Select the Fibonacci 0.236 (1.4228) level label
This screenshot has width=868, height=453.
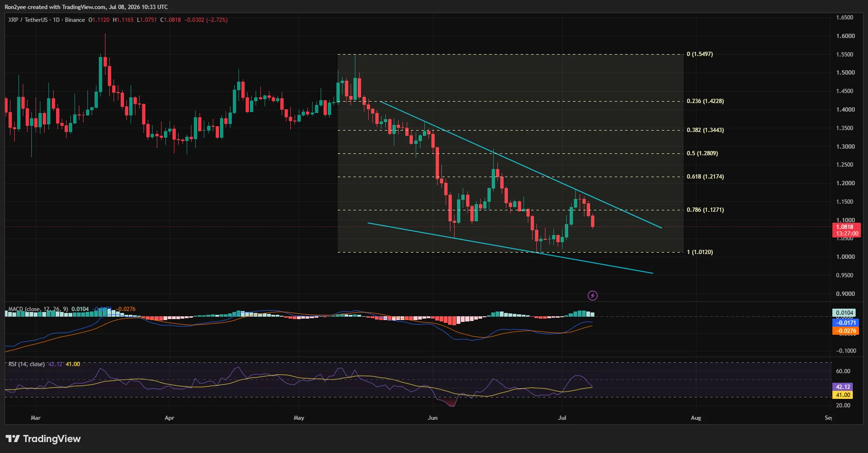click(x=706, y=101)
